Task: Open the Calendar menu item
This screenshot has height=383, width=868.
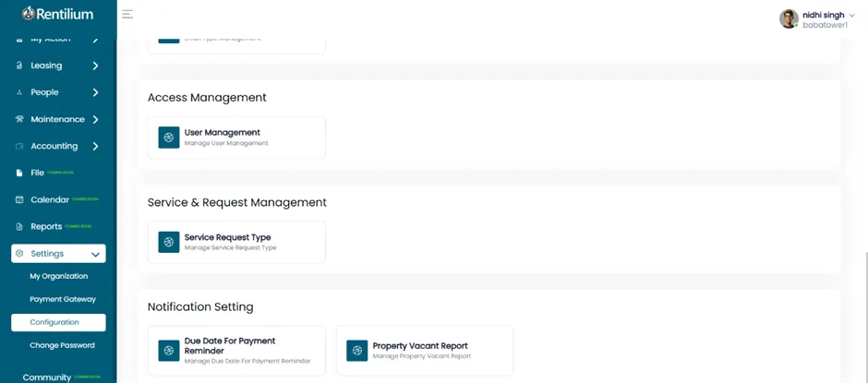Action: click(58, 199)
